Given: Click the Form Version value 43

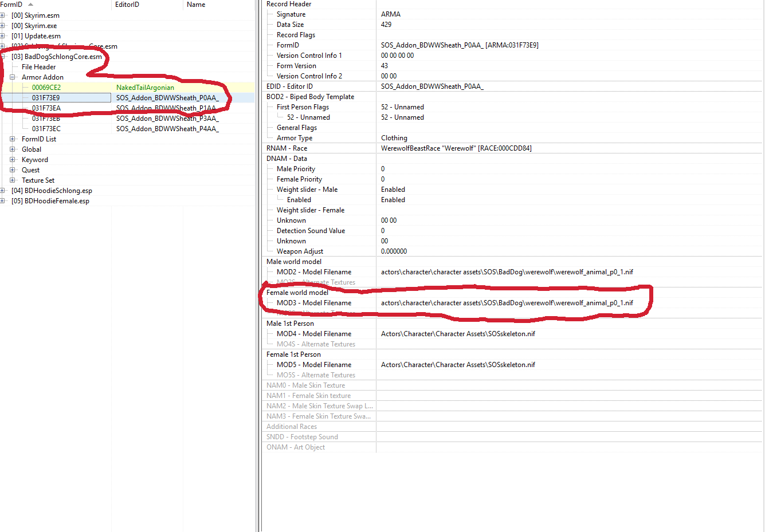Looking at the screenshot, I should [385, 66].
